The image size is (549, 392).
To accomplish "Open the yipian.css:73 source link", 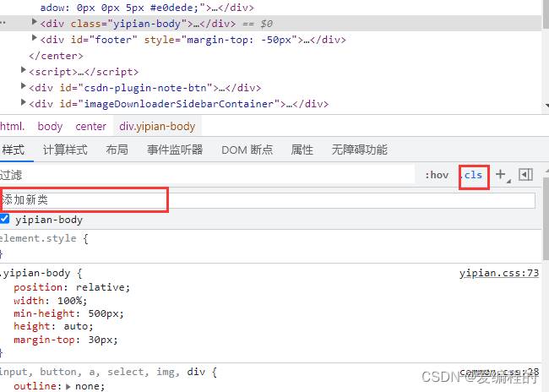I will click(499, 273).
